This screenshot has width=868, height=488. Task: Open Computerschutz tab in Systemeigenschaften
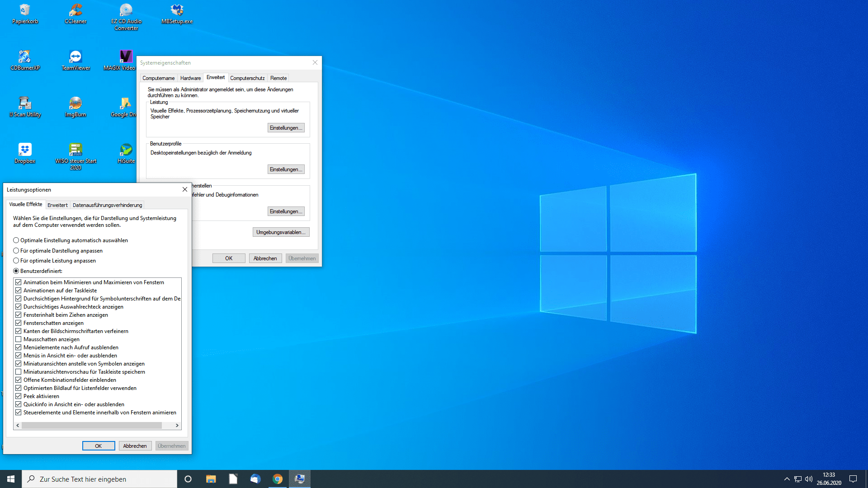[x=247, y=78]
